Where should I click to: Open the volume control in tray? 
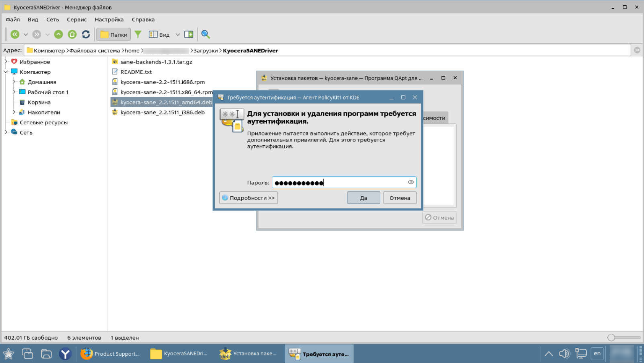564,353
